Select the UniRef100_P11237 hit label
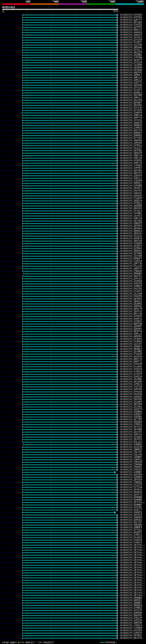The width and height of the screenshot is (146, 644). [x=131, y=148]
